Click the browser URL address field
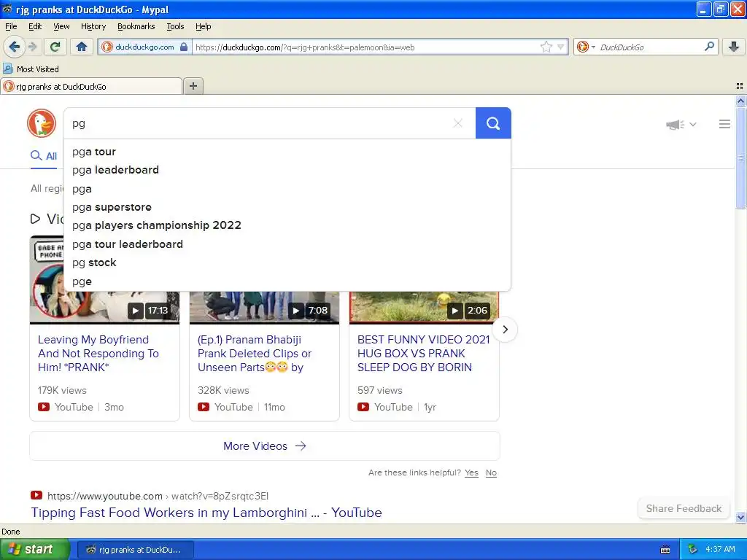The height and width of the screenshot is (560, 747). tap(366, 47)
